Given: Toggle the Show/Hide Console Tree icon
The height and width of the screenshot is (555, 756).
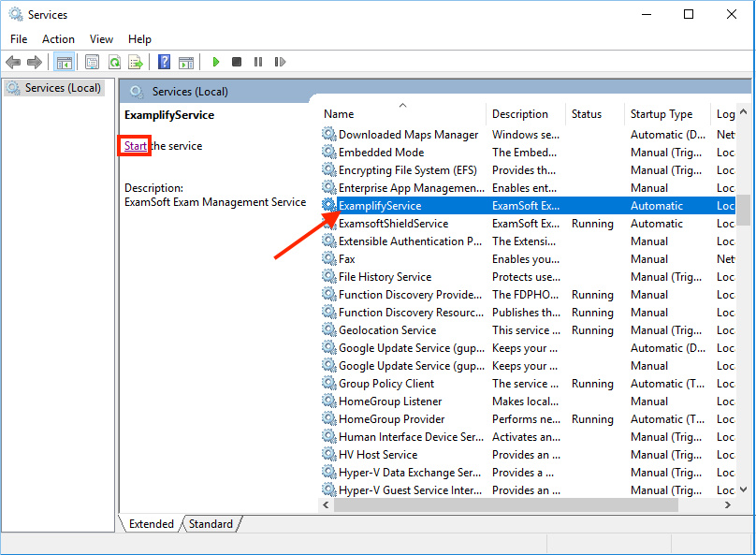Looking at the screenshot, I should coord(64,62).
